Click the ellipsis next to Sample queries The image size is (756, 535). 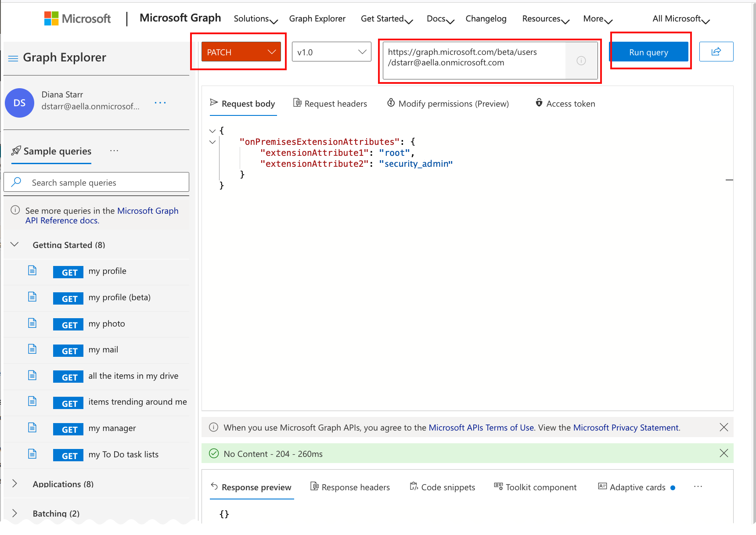(x=114, y=151)
